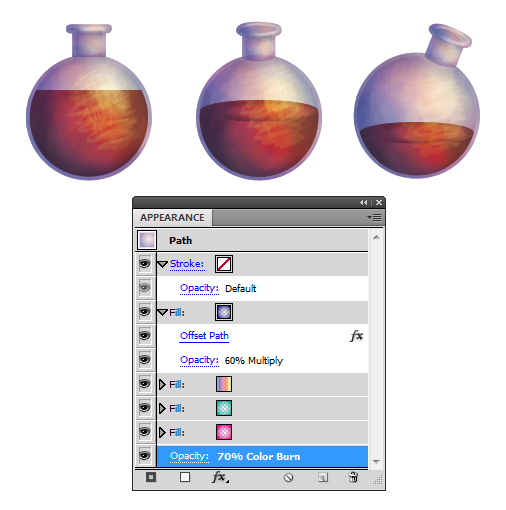
Task: Expand the teal Fill disclosure triangle
Action: click(162, 408)
